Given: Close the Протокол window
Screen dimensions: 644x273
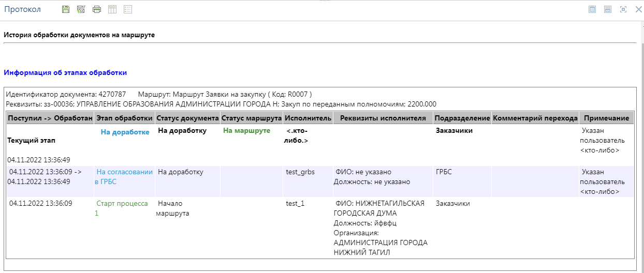Looking at the screenshot, I should pyautogui.click(x=638, y=9).
